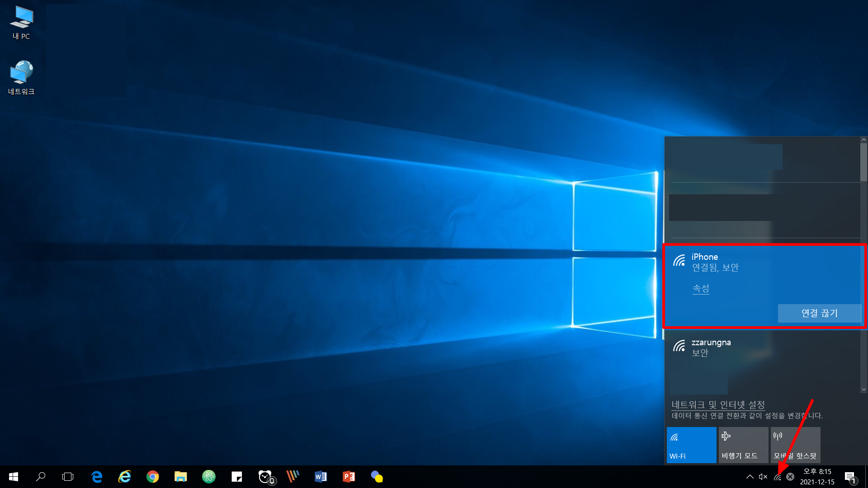The height and width of the screenshot is (488, 868).
Task: Open the Windows Start menu
Action: tap(14, 477)
